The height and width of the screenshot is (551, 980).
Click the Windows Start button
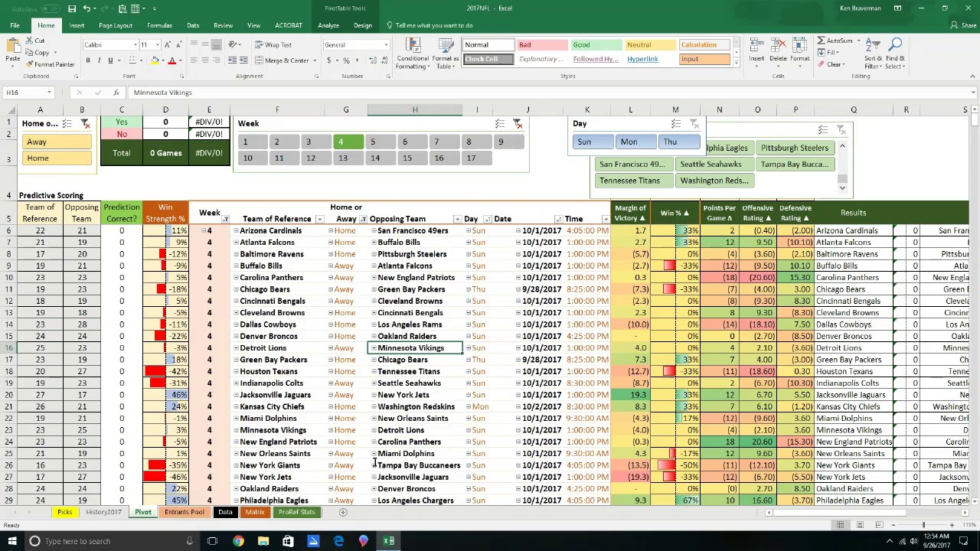(11, 541)
